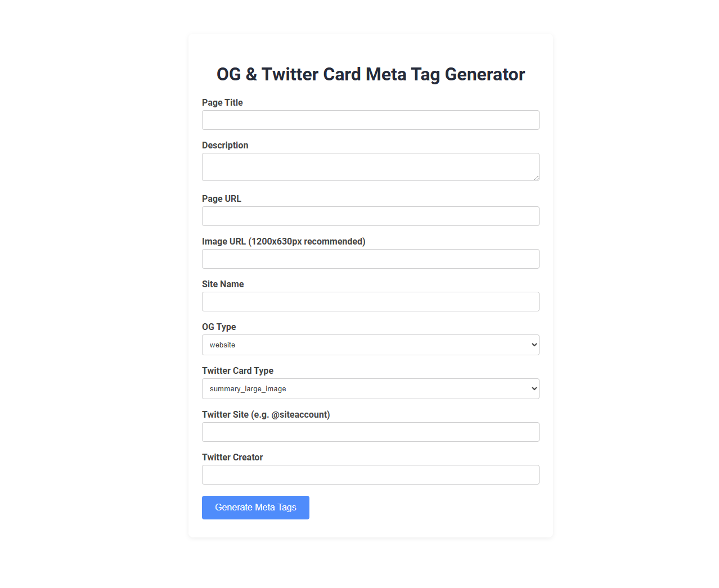Click the Image URL input field
Screen dimensions: 719x588
click(x=370, y=259)
